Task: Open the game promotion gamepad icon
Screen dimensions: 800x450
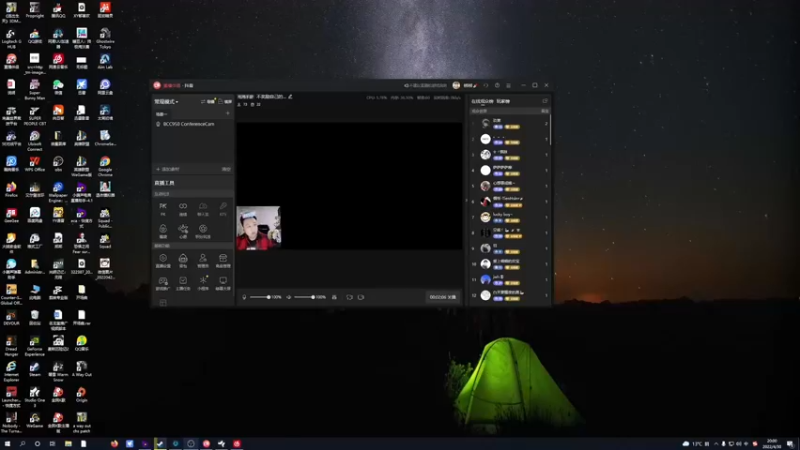Action: point(163,283)
